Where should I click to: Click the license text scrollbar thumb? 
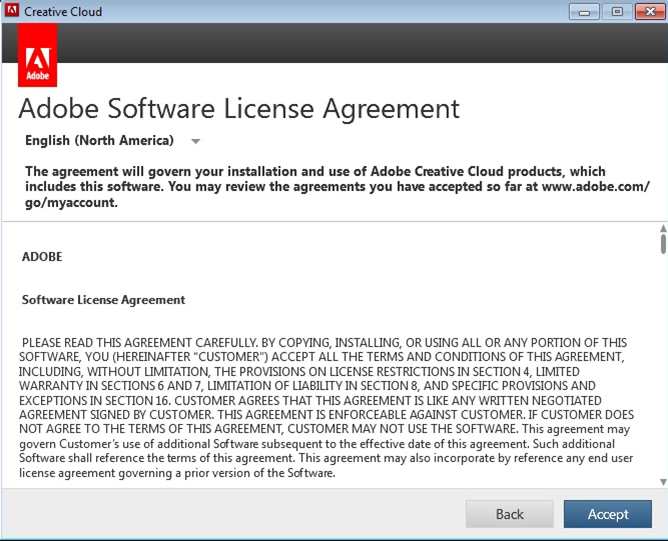(x=662, y=245)
